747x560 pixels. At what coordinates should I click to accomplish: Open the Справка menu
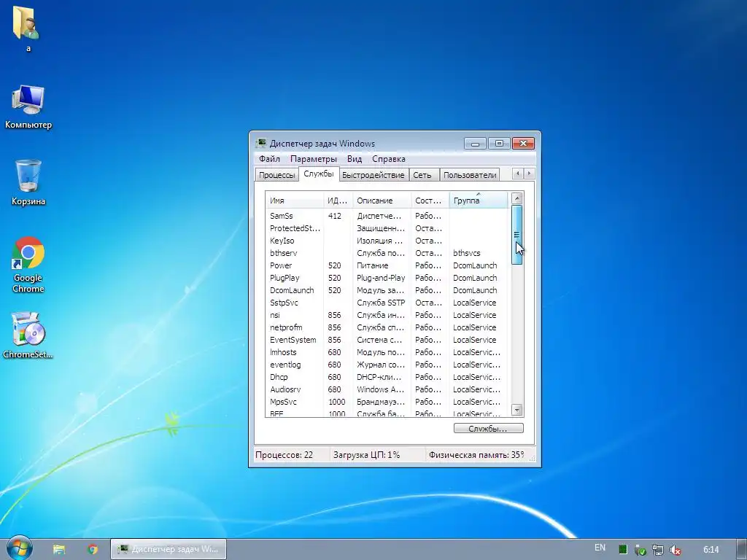(x=389, y=158)
